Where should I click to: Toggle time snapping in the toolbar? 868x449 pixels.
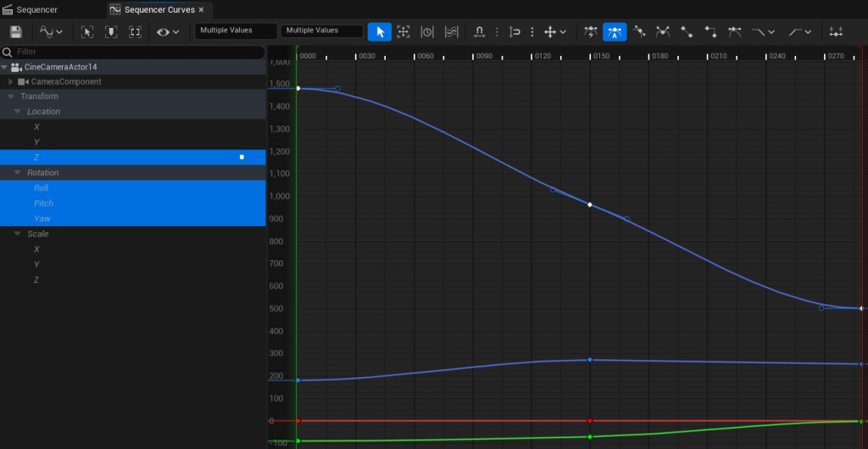(479, 31)
